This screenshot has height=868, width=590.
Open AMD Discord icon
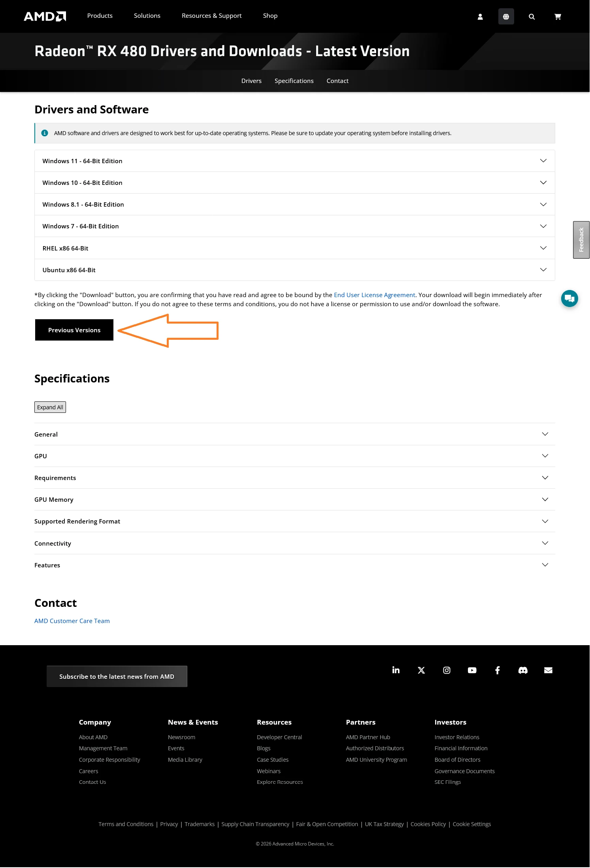[523, 670]
